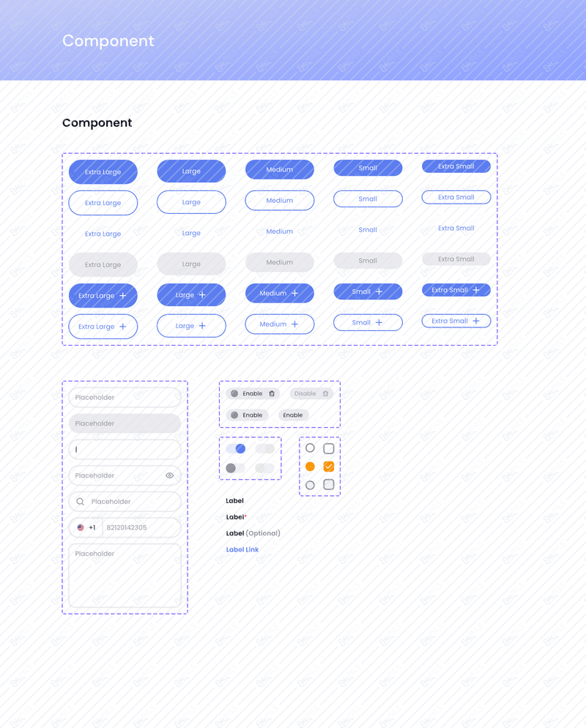Click plus icon in outlined Extra Large button
Screen dimensions: 586x728
pos(122,327)
